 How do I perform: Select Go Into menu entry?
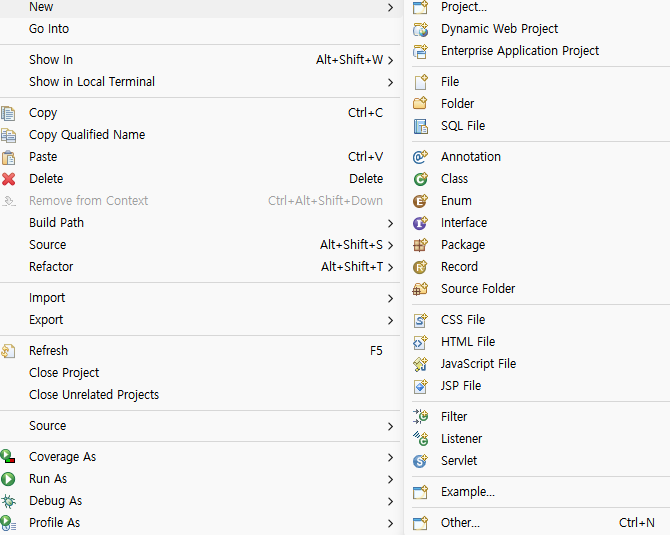point(200,29)
